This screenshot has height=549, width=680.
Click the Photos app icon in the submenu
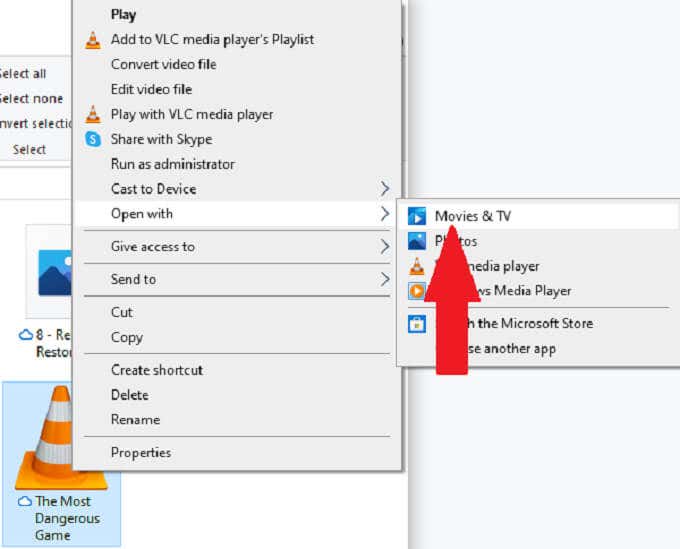click(x=417, y=241)
